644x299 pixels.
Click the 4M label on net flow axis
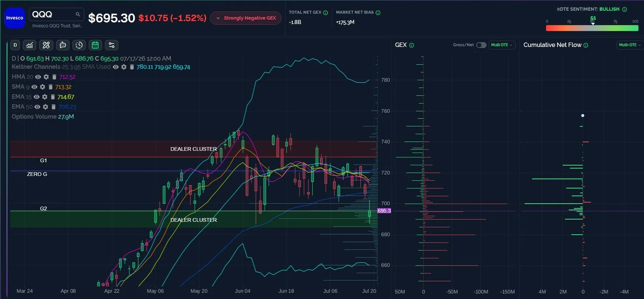[x=542, y=292]
